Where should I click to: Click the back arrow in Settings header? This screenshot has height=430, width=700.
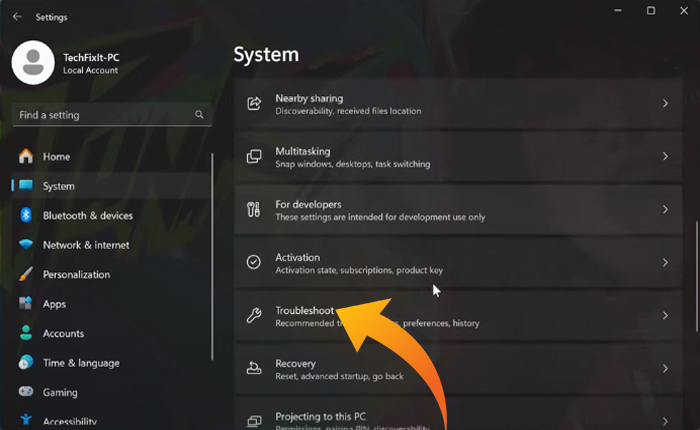coord(17,17)
